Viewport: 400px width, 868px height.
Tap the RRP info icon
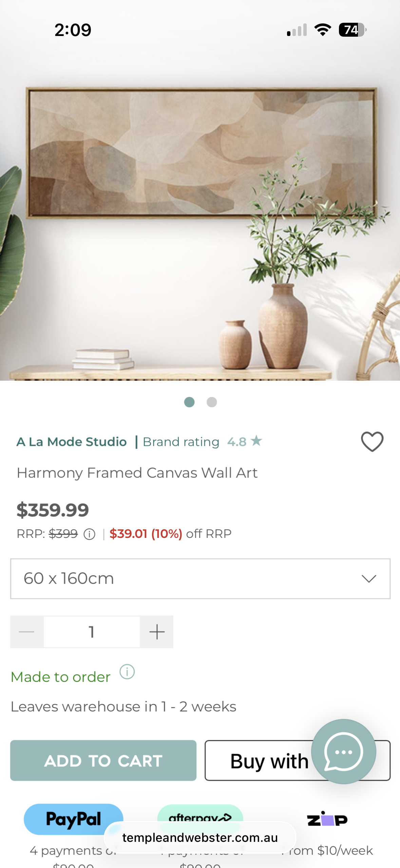click(x=90, y=534)
